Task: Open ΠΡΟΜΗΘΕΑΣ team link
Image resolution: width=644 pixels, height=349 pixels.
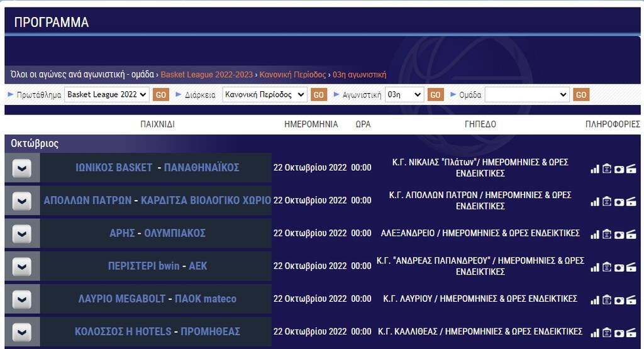Action: tap(210, 332)
